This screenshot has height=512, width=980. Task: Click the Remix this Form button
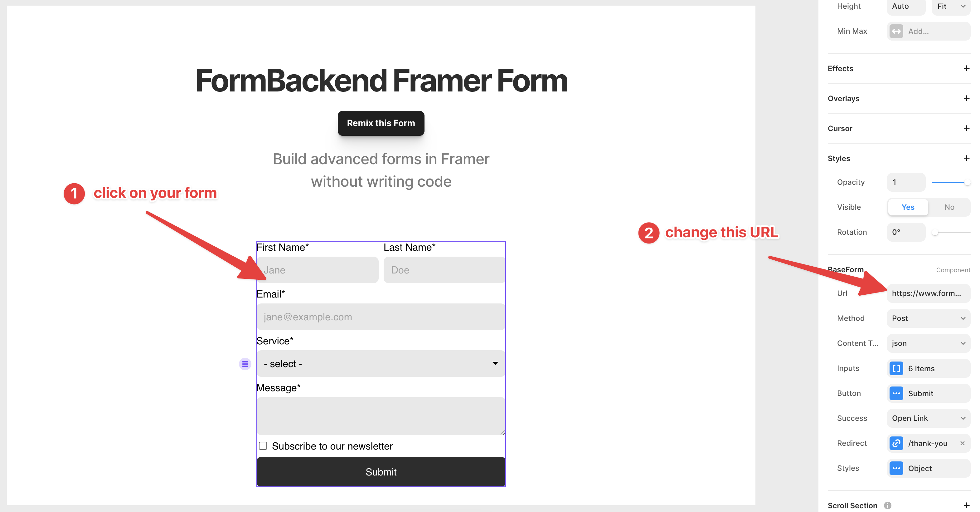coord(381,123)
